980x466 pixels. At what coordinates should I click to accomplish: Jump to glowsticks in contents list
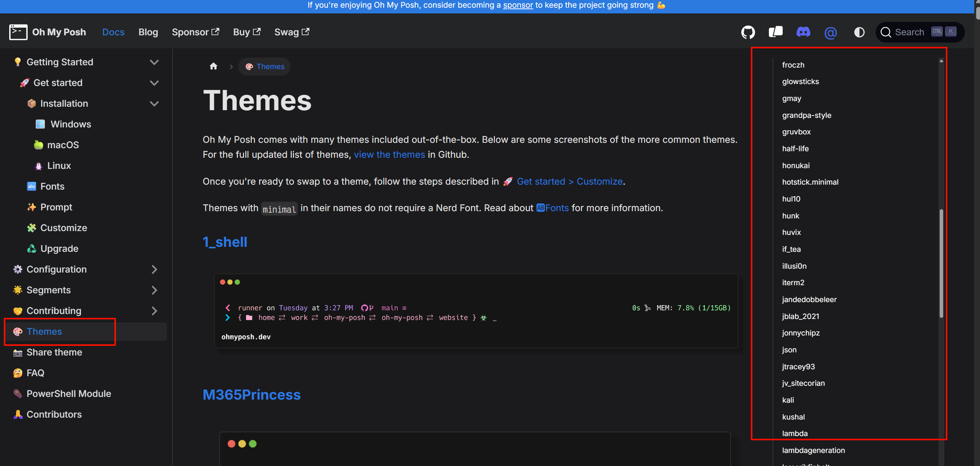point(800,81)
